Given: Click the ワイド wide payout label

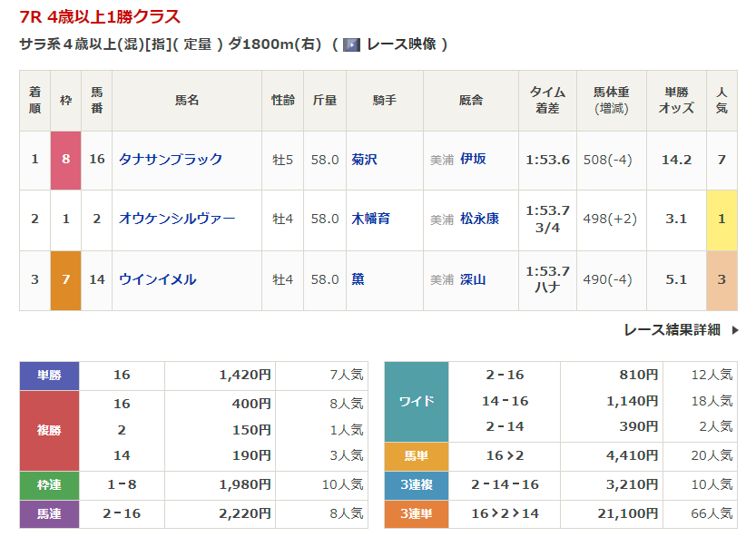Looking at the screenshot, I should (x=417, y=401).
